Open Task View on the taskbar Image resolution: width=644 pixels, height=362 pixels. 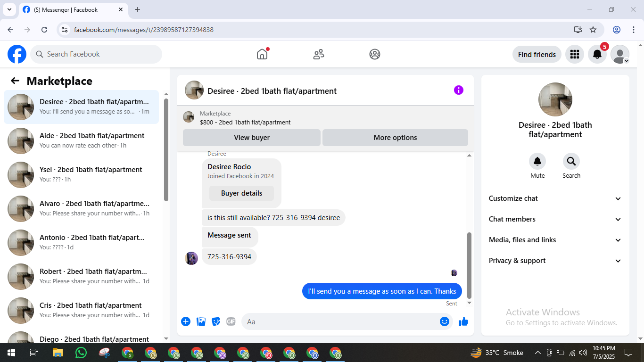[33, 353]
